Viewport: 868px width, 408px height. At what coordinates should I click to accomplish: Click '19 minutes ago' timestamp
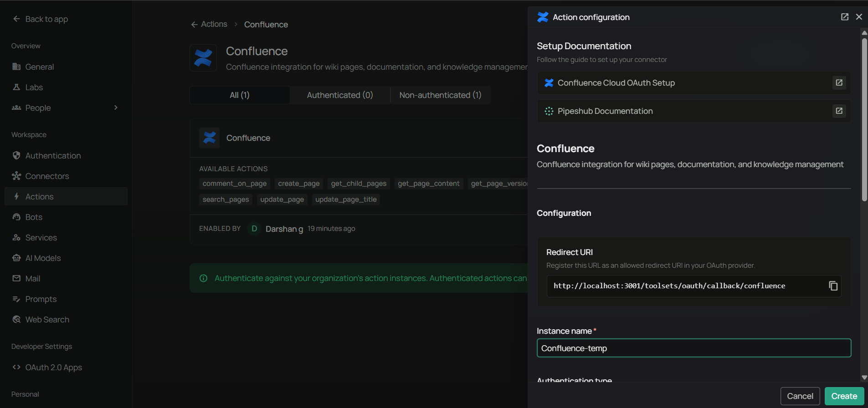click(331, 229)
